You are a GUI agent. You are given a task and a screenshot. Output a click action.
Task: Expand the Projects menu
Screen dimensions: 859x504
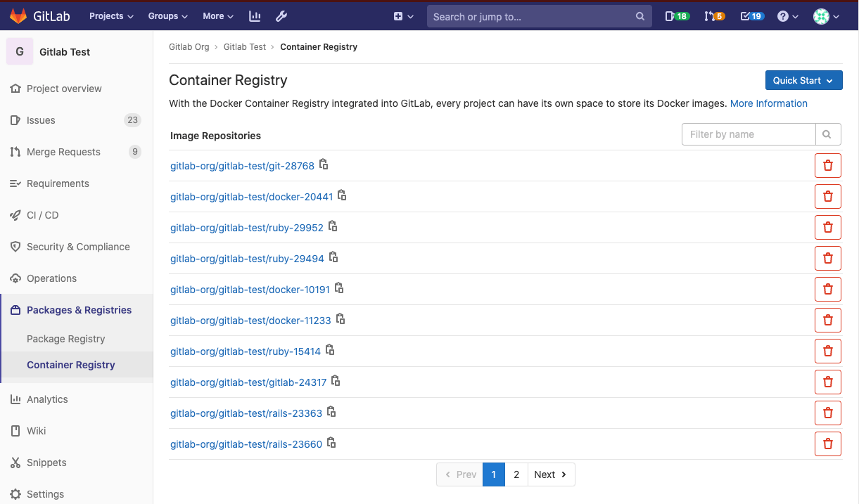(x=110, y=15)
